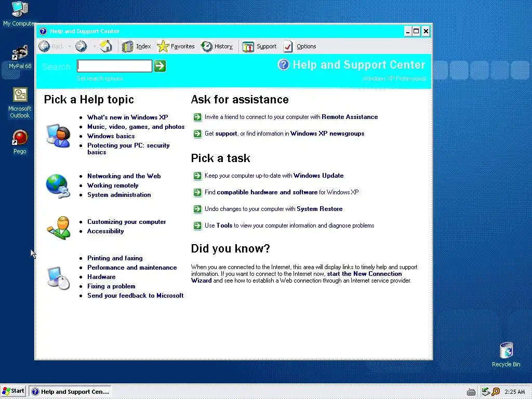This screenshot has width=532, height=399.
Task: Open Working remotely topic
Action: click(113, 185)
